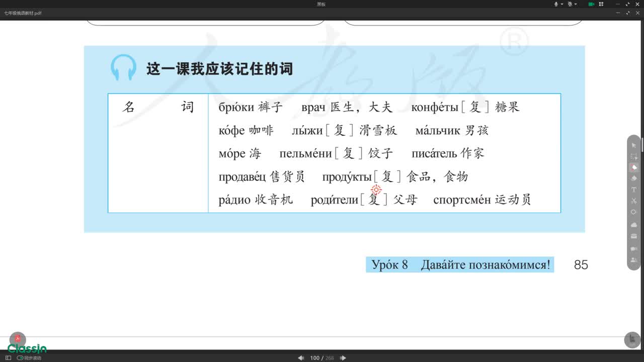Open the grid layout view icon

(602, 4)
